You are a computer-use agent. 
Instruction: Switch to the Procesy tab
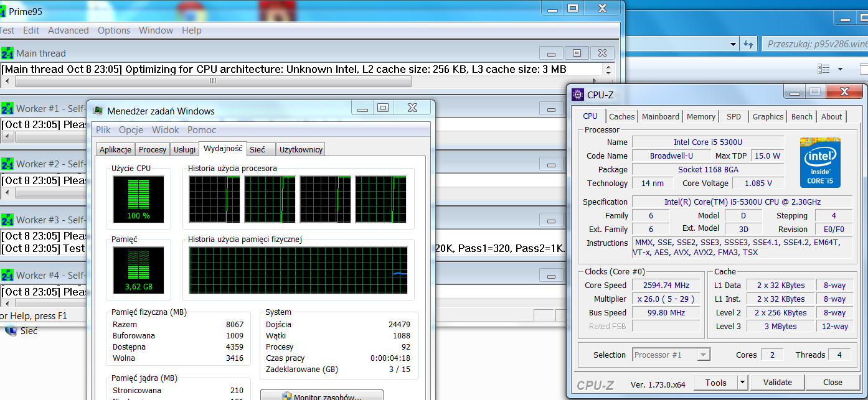[x=153, y=149]
